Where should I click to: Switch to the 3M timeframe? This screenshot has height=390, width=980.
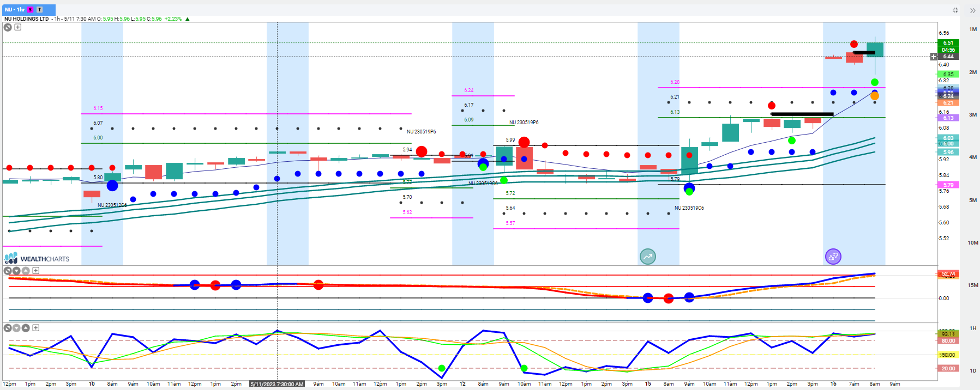(x=973, y=114)
